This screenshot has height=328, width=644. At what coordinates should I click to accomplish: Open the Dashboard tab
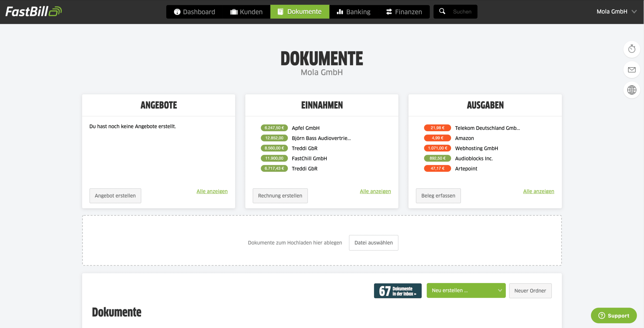click(x=194, y=12)
